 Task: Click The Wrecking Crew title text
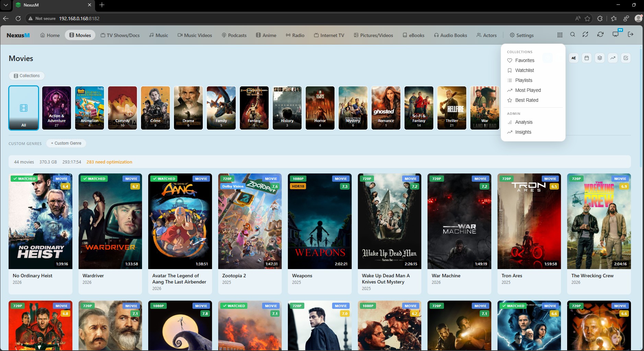coord(592,276)
